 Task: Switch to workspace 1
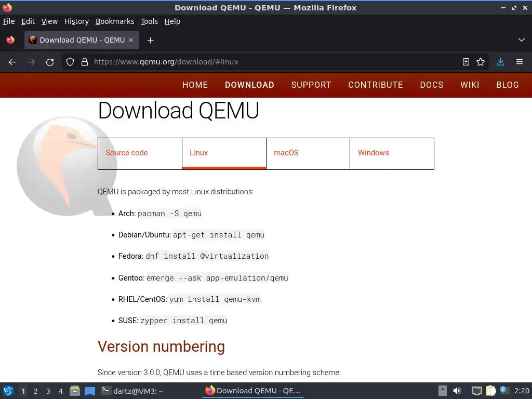coord(23,391)
